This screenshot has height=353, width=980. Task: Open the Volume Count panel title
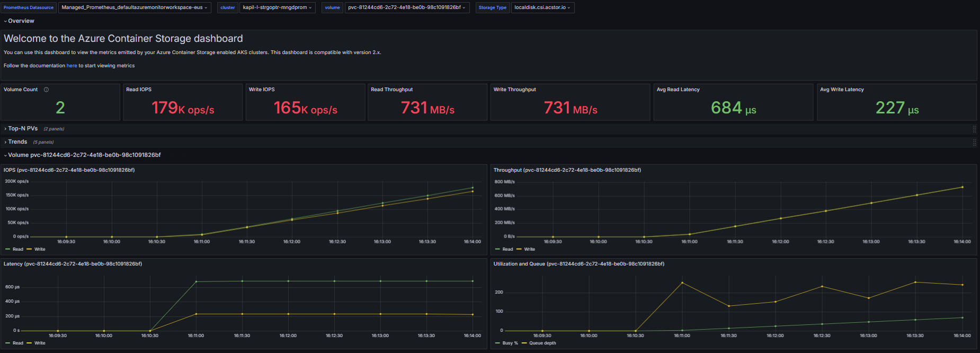click(21, 90)
